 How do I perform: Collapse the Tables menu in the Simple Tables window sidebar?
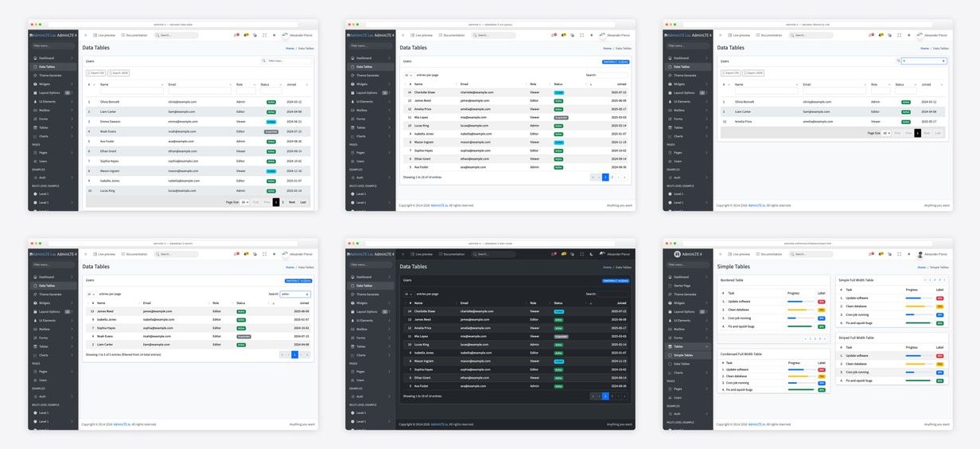708,346
